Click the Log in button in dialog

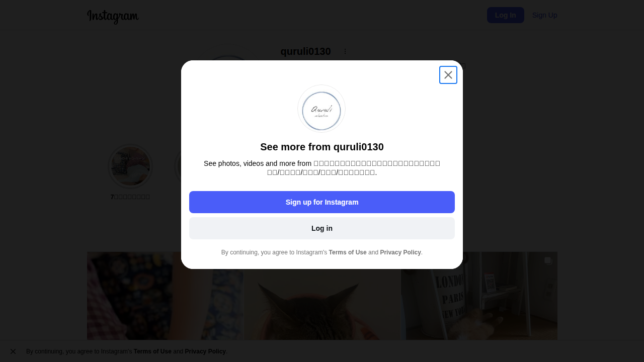coord(322,228)
